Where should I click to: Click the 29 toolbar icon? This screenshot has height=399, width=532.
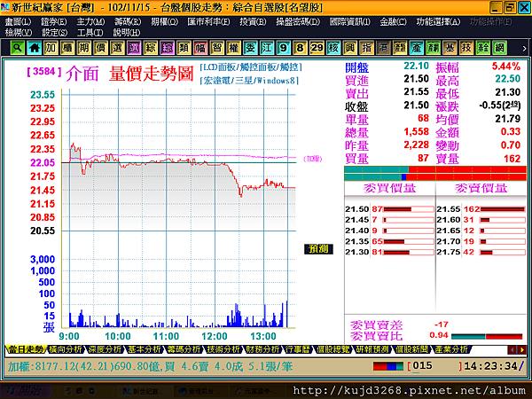coord(317,48)
